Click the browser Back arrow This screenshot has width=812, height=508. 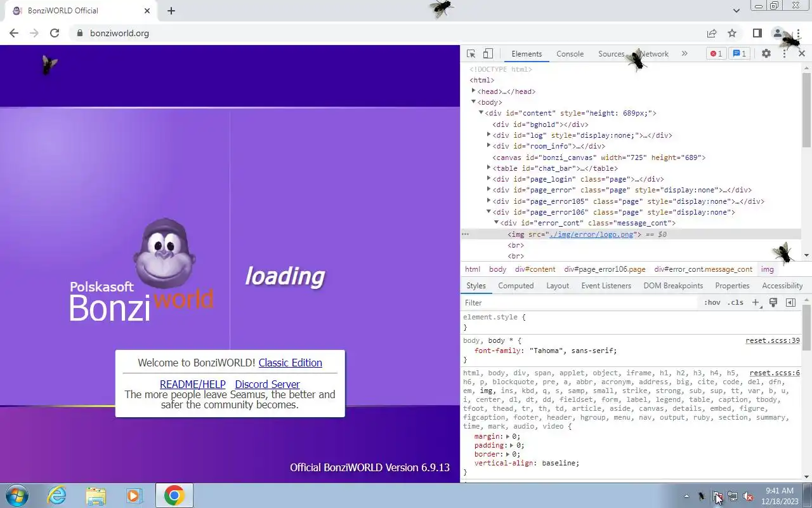pyautogui.click(x=14, y=33)
